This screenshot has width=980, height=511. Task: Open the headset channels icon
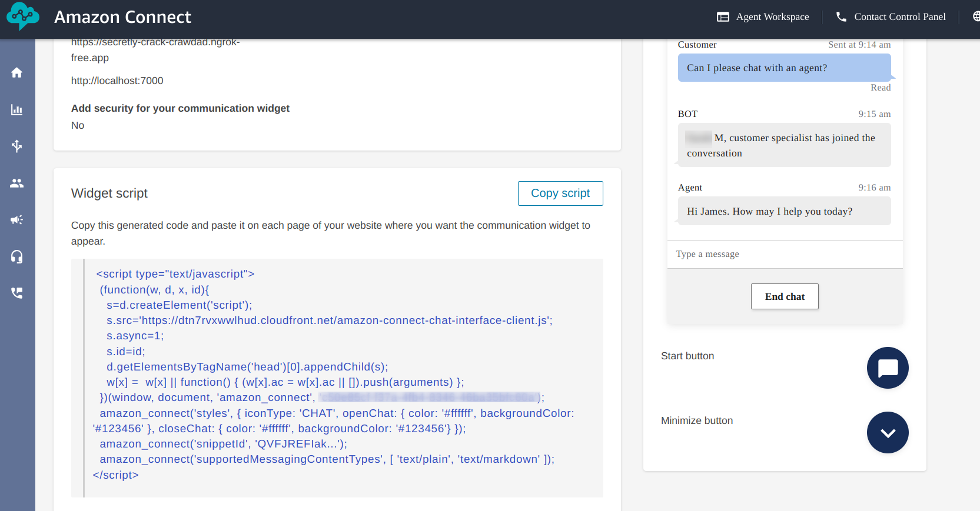coord(17,256)
